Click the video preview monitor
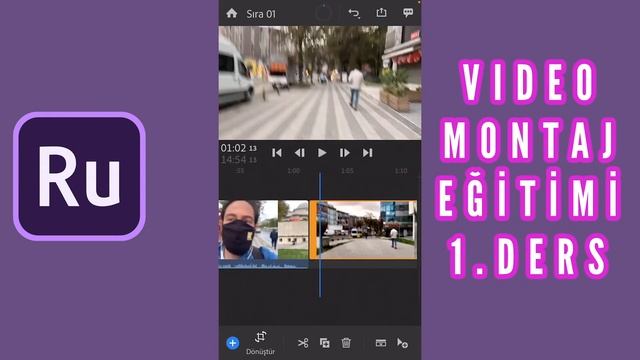Viewport: 640px width, 360px height. click(320, 83)
